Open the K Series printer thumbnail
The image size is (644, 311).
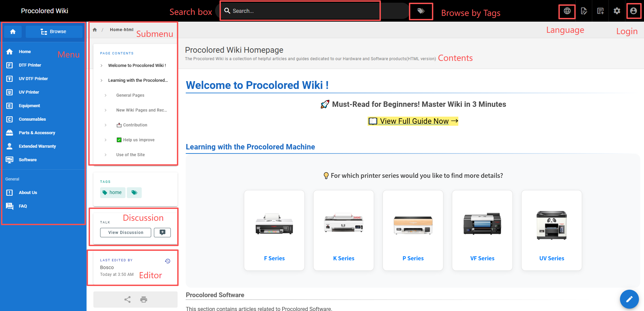(x=344, y=223)
